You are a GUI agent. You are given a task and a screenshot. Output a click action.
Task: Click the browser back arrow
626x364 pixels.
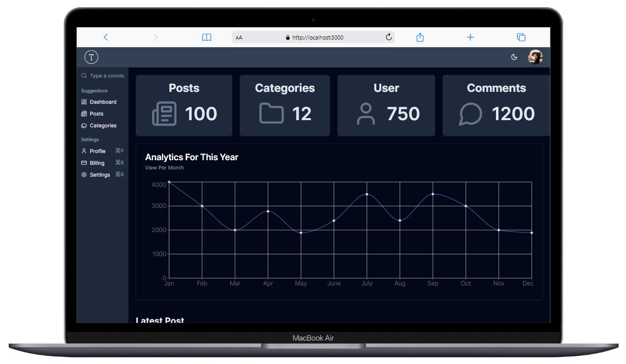tap(106, 37)
